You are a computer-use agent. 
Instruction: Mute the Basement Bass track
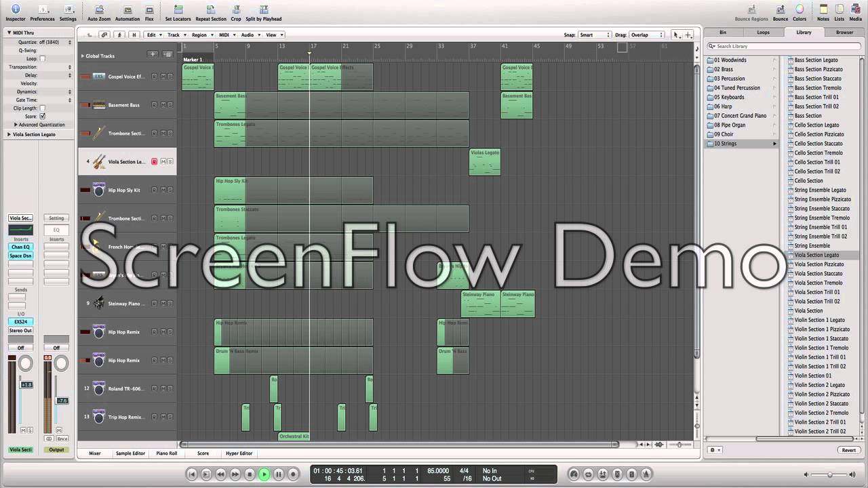click(163, 105)
